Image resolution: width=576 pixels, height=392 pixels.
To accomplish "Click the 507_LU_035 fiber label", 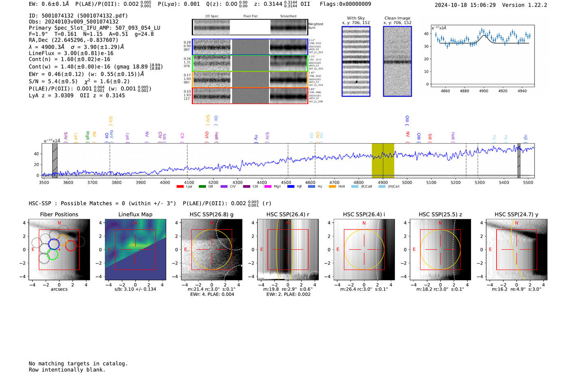I will tap(316, 69).
